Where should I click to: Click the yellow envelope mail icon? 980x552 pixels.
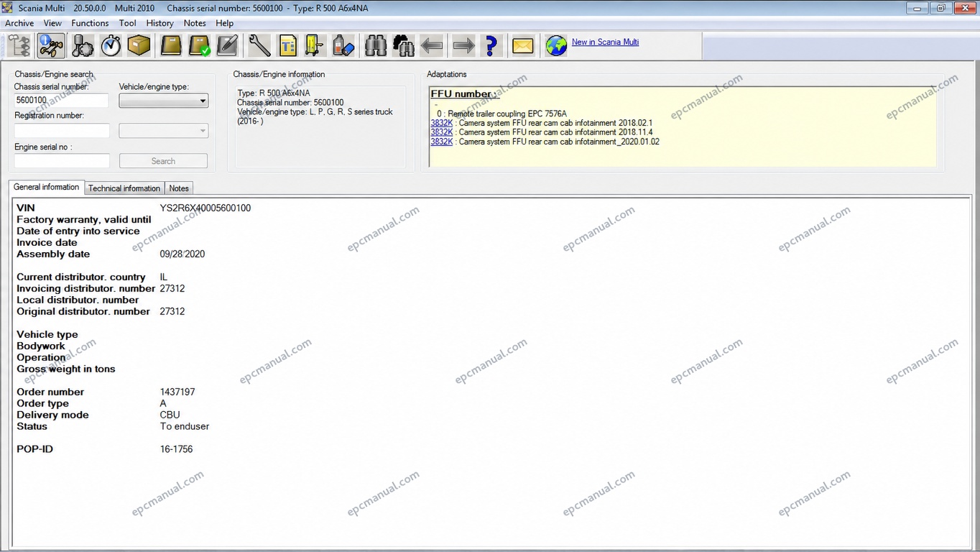(523, 46)
